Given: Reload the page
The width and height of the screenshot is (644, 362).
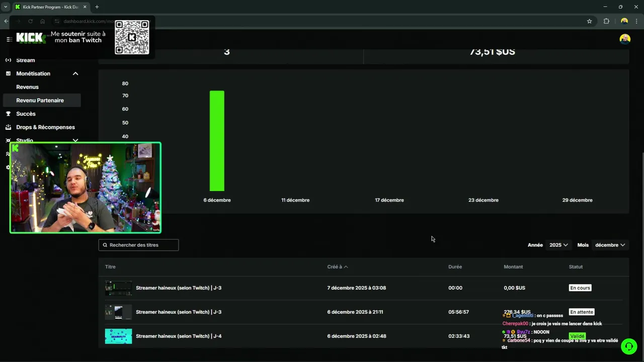Looking at the screenshot, I should [x=30, y=21].
